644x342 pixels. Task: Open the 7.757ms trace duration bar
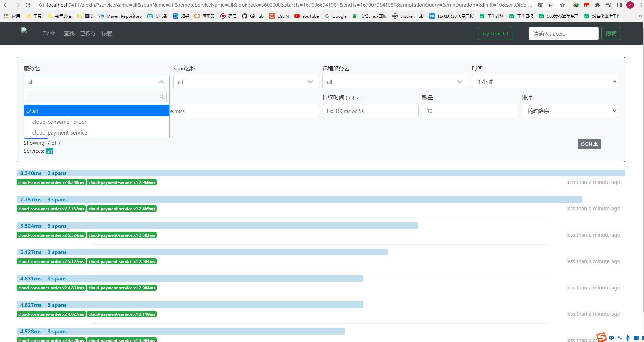point(299,199)
